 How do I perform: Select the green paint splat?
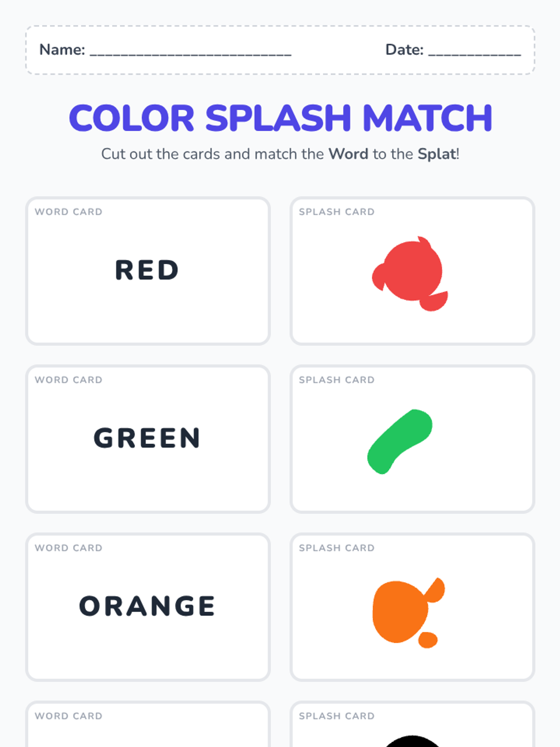point(399,440)
